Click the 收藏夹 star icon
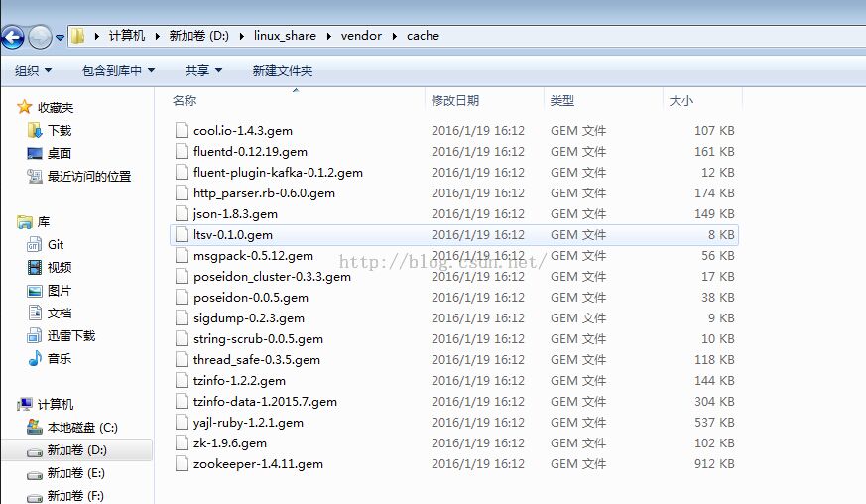Screen dimensions: 866x504 pos(24,107)
